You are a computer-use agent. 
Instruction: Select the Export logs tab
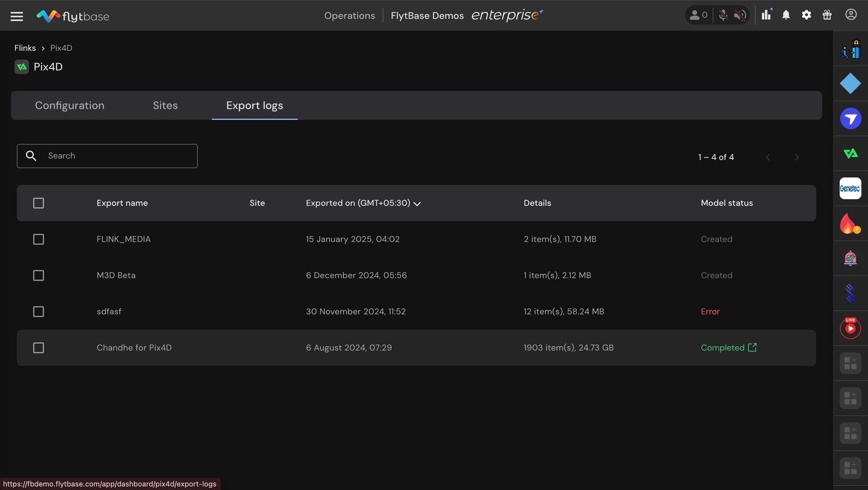[254, 105]
